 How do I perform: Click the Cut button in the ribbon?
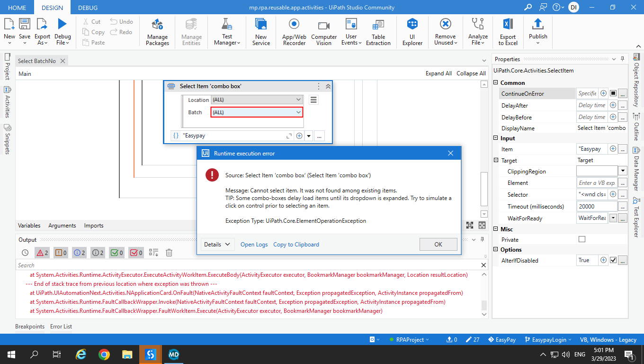[92, 21]
